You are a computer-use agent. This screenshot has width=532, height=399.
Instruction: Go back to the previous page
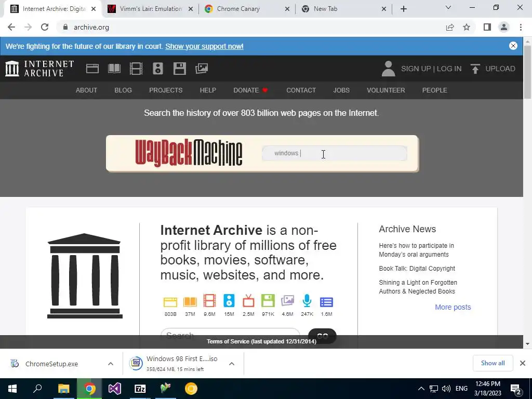coord(11,27)
